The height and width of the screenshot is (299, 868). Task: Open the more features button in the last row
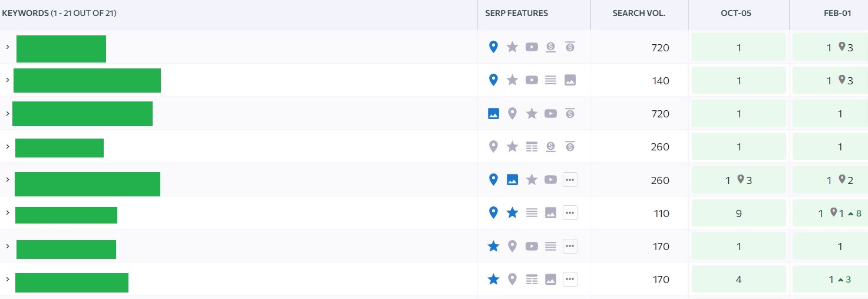[x=570, y=279]
